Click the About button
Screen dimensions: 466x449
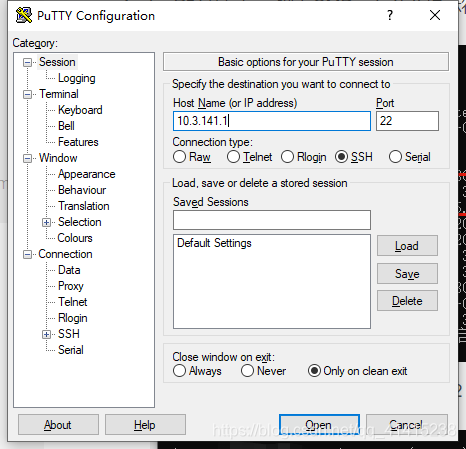(58, 425)
